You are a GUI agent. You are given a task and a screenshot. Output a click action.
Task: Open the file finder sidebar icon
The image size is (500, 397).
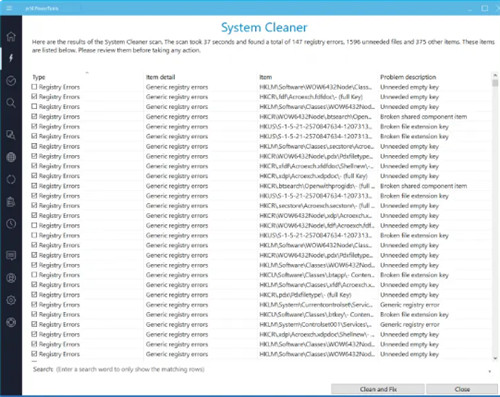pyautogui.click(x=11, y=135)
